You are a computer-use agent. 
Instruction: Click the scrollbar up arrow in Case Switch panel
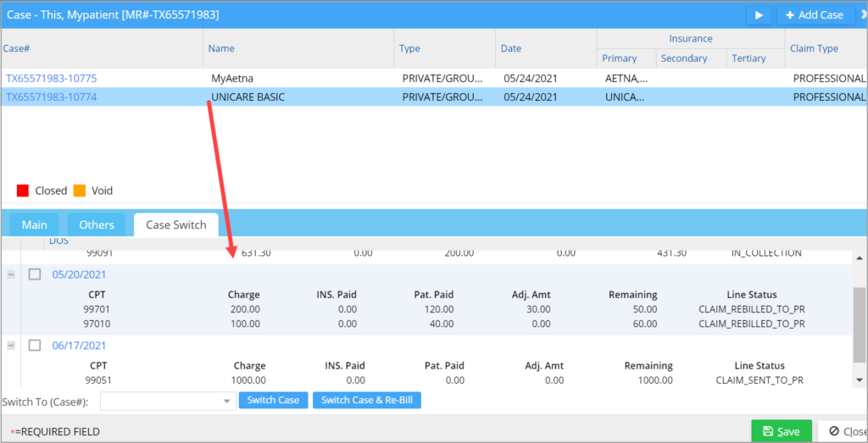click(860, 258)
